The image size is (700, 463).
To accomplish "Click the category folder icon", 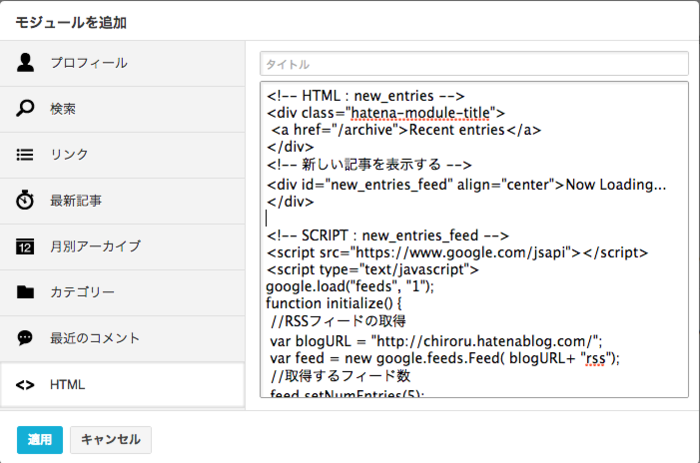I will coord(26,292).
